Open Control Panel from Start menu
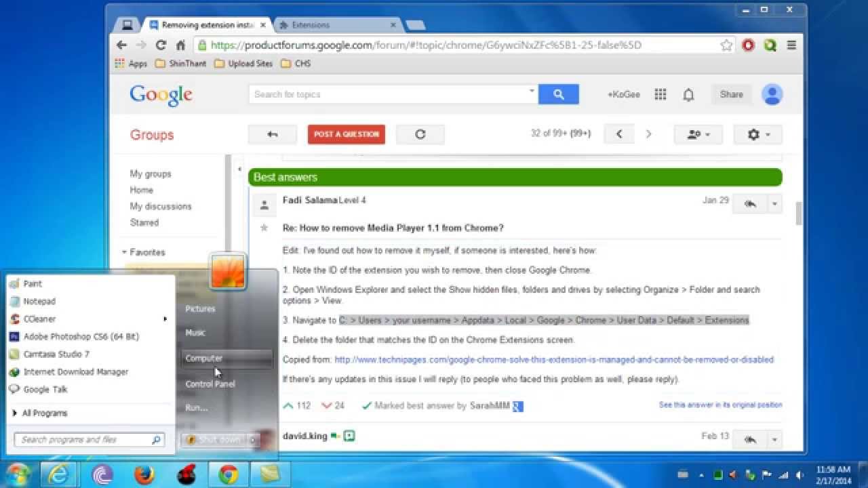868x488 pixels. [210, 384]
